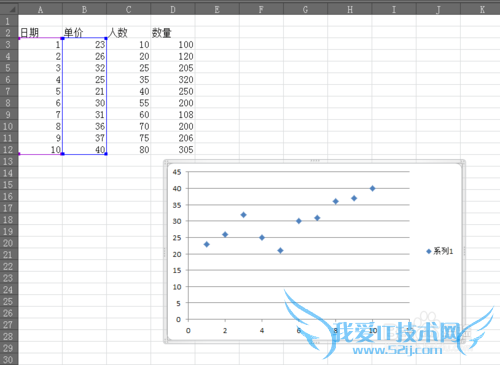This screenshot has height=365, width=500.
Task: Click the scatter point at x=10, value 40
Action: pos(373,188)
